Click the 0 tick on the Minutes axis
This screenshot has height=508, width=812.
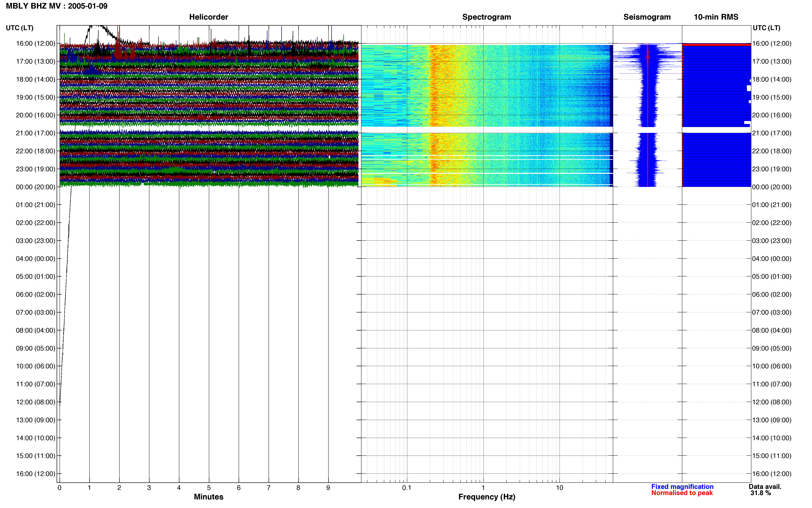click(59, 487)
